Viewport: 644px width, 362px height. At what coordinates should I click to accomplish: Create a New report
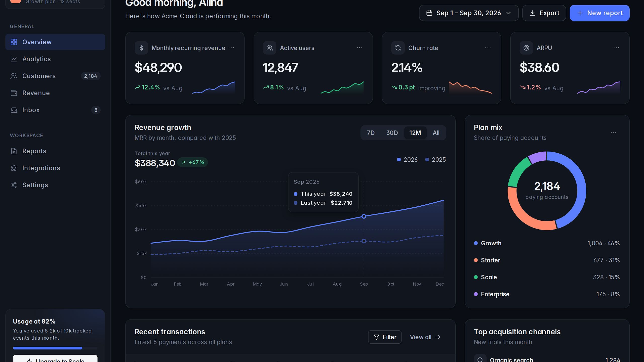(x=600, y=13)
